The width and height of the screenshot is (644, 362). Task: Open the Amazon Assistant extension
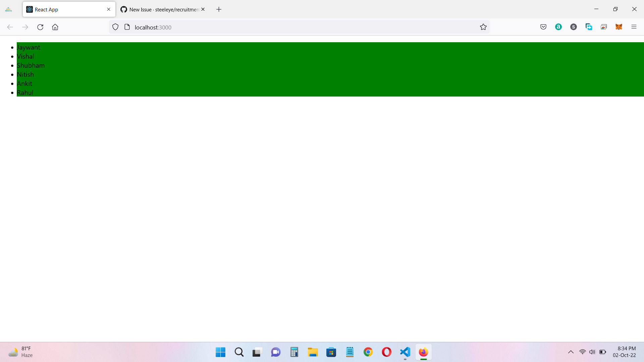click(558, 27)
